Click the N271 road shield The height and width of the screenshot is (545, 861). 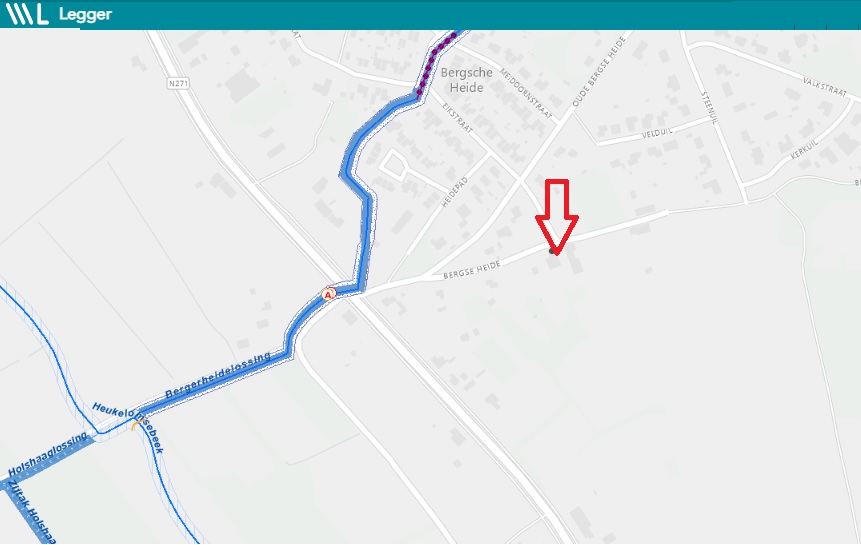point(178,83)
